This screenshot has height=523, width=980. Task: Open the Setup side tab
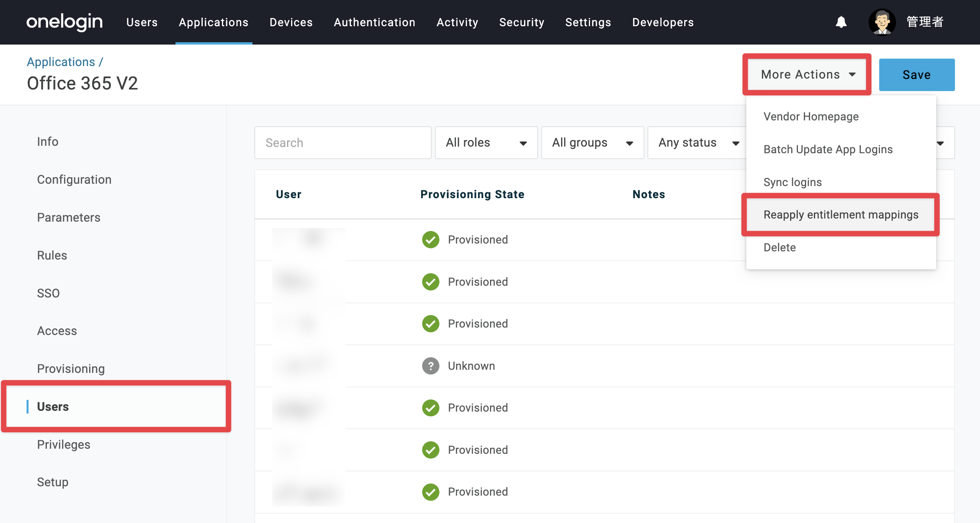(53, 482)
